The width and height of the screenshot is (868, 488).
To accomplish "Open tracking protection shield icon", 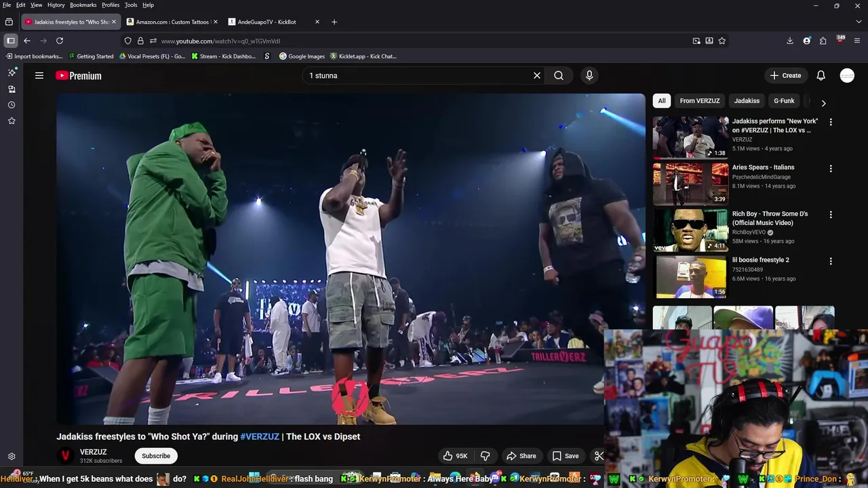I will point(127,41).
